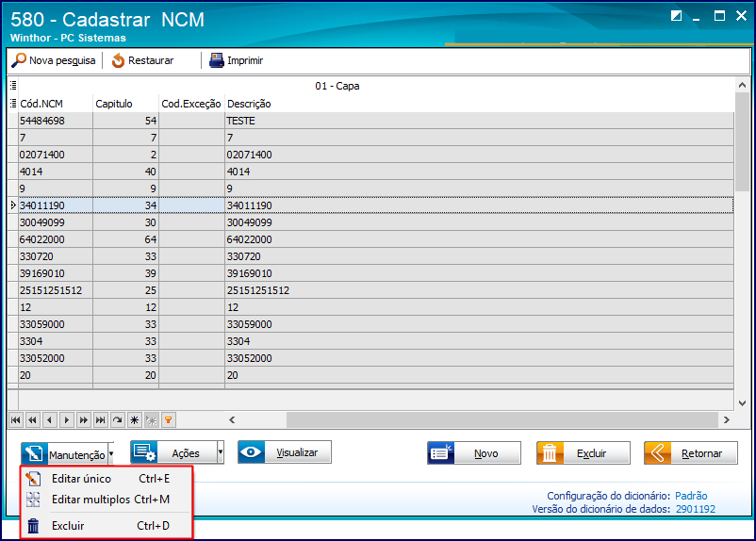Viewport: 756px width, 541px height.
Task: Choose Editar único from the menu
Action: point(107,479)
